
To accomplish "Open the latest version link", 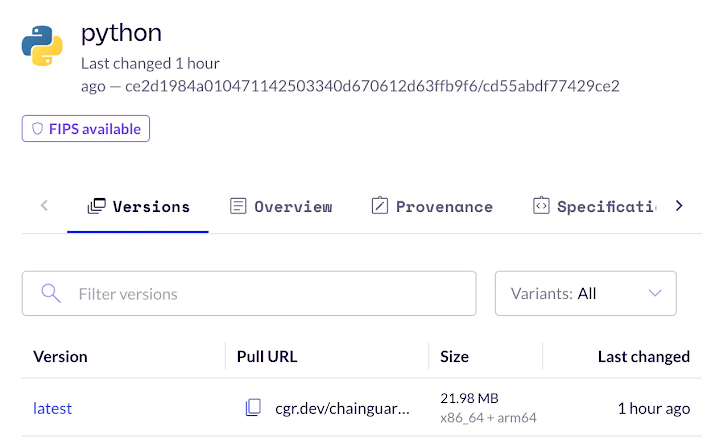I will point(52,408).
